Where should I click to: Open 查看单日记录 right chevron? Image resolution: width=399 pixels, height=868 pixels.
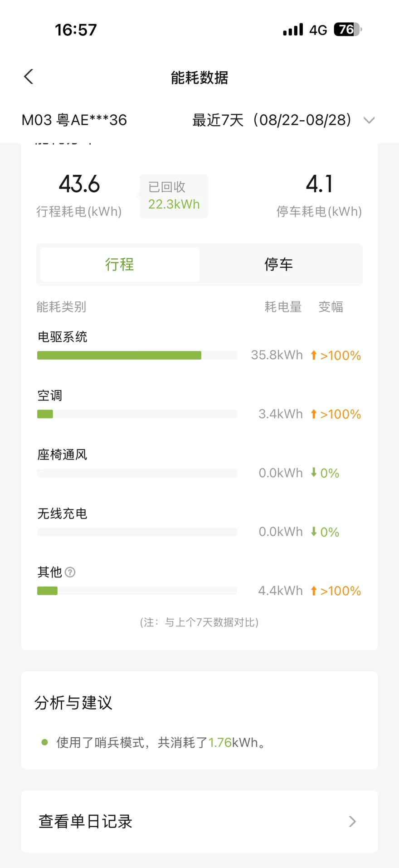click(352, 821)
